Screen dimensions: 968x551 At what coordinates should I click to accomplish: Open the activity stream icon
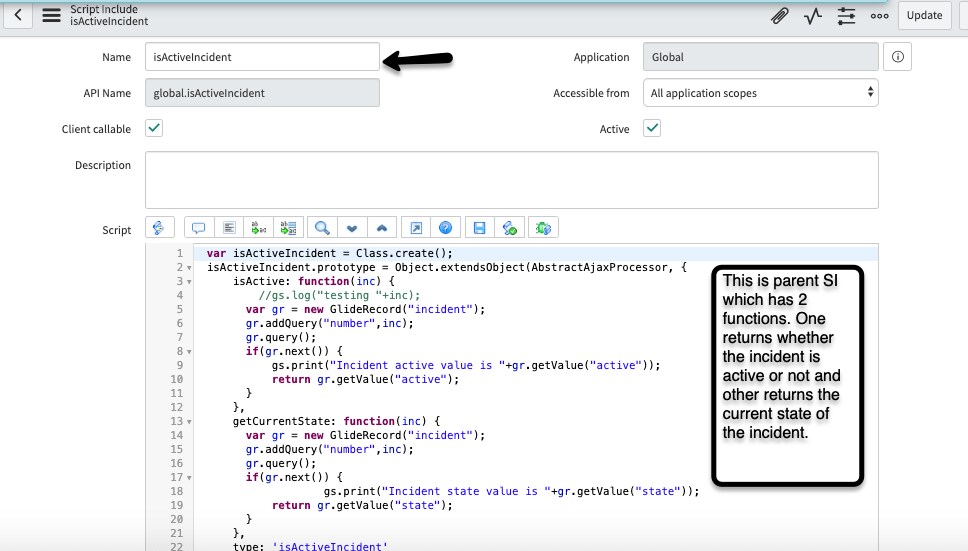point(813,15)
